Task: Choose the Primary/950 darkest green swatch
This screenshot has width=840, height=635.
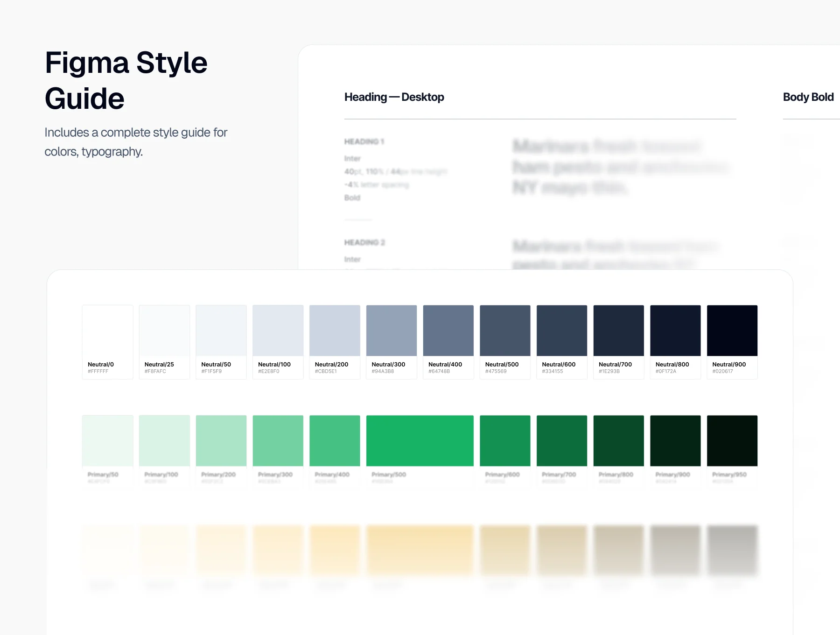Action: (732, 441)
